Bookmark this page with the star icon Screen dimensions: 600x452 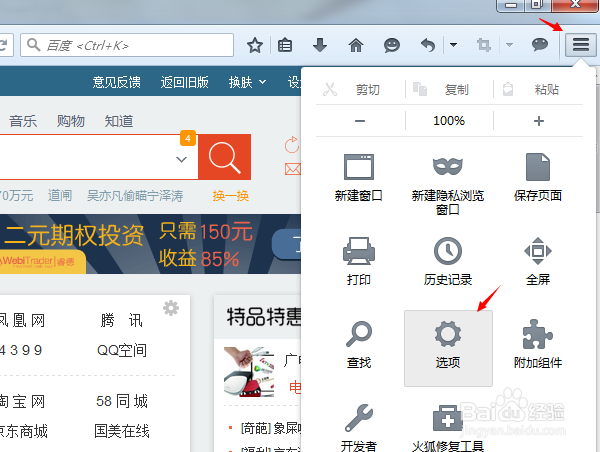point(254,46)
